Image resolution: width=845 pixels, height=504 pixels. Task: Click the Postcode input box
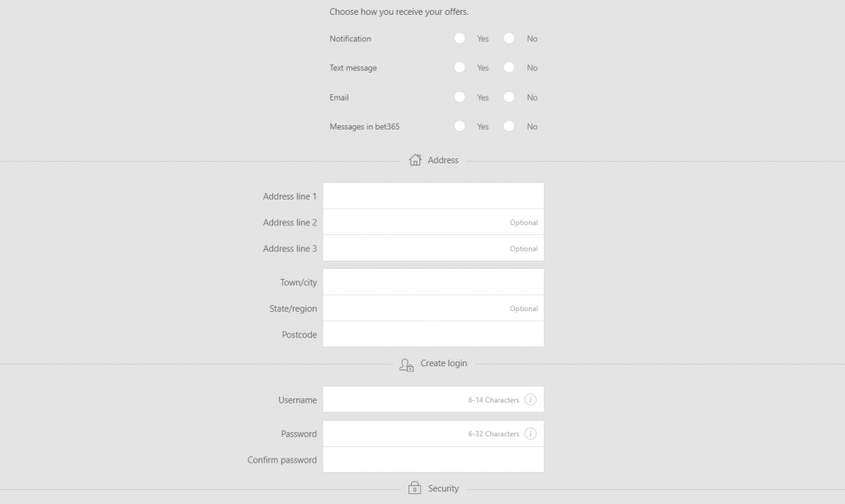click(433, 334)
